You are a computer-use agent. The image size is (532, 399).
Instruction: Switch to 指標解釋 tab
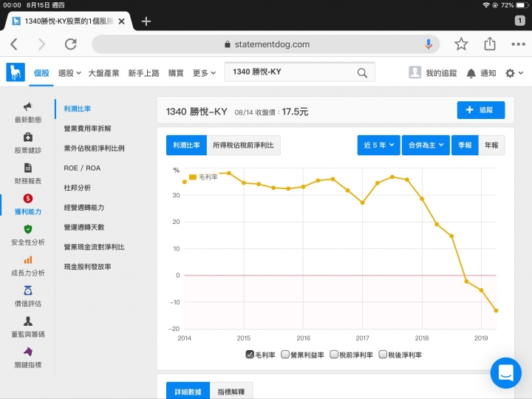point(231,391)
